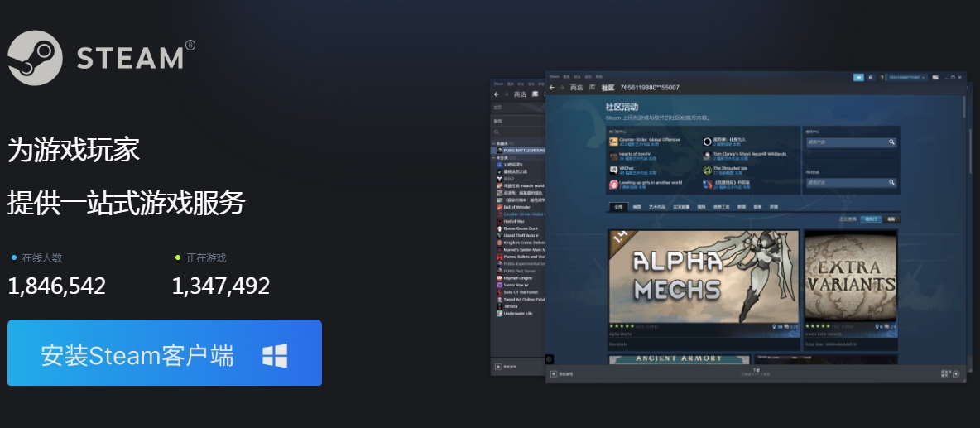
Task: Open the 商店 store menu in front window
Action: coord(576,88)
